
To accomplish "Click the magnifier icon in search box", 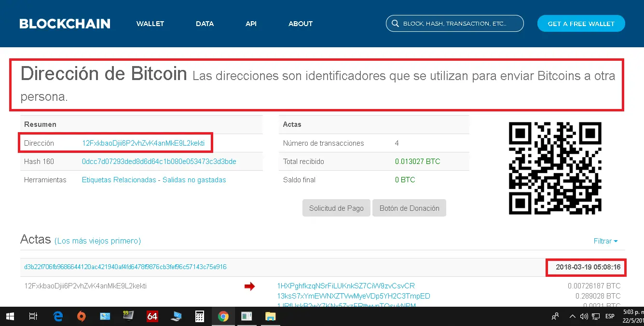I will click(395, 24).
